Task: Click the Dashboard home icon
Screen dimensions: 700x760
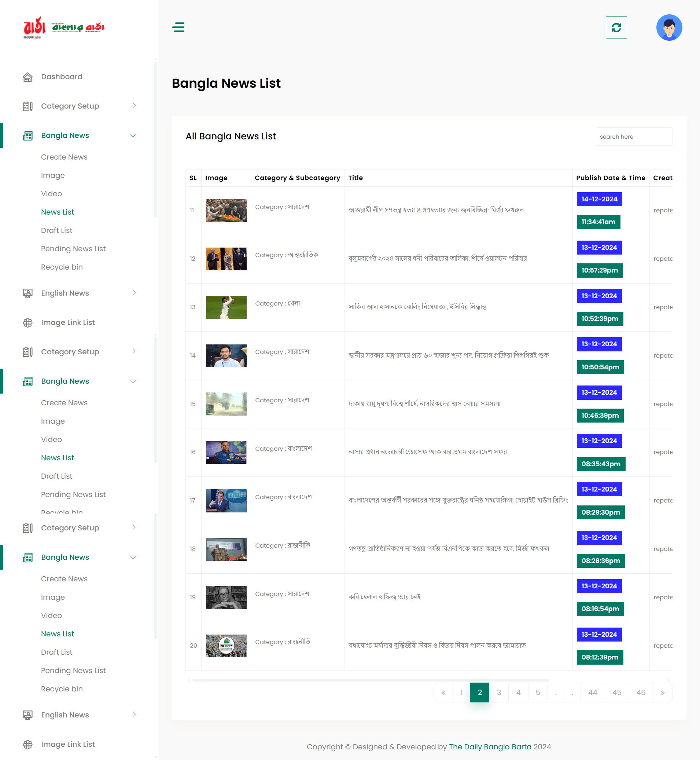Action: tap(27, 77)
